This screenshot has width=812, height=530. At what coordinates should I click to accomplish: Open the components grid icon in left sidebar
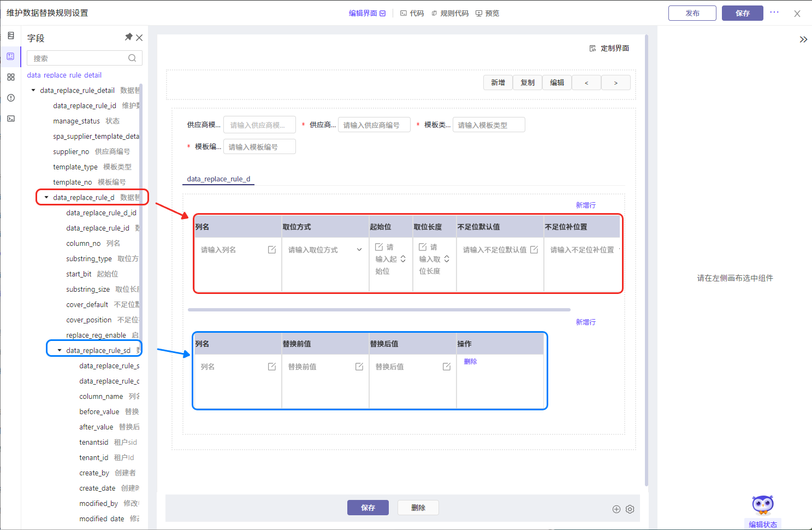11,77
